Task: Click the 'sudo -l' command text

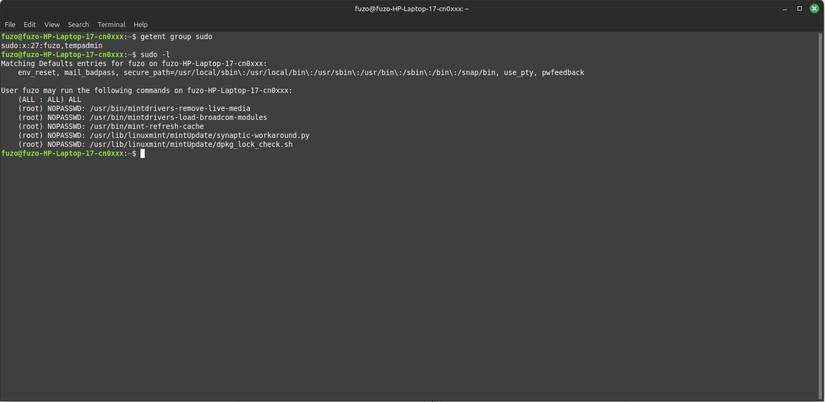Action: (x=155, y=55)
